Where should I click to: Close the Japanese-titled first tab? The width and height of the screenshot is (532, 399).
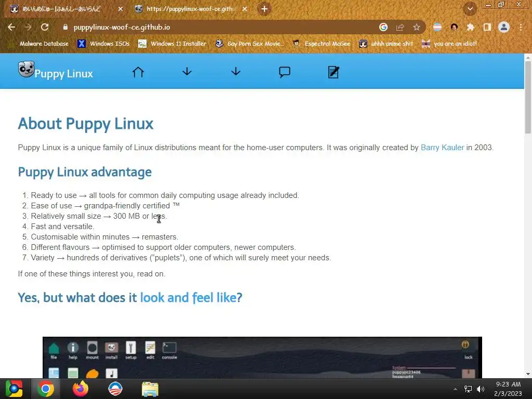(x=121, y=9)
